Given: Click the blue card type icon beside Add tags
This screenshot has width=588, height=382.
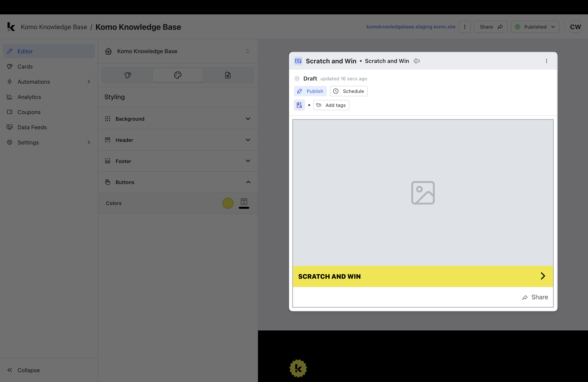Looking at the screenshot, I should tap(299, 105).
